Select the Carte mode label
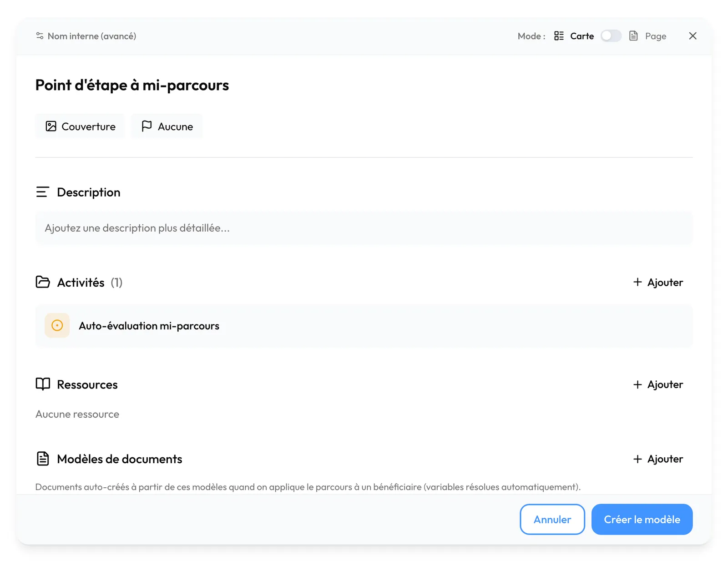Screen dimensions: 728x561 582,36
